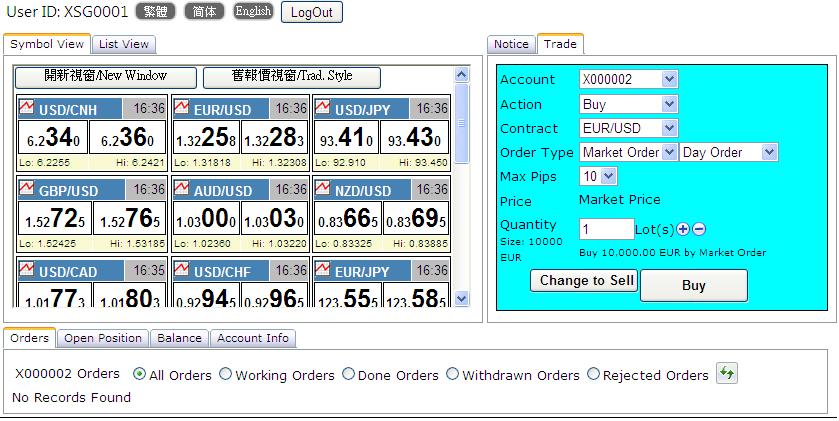
Task: Switch to the List View tab
Action: point(124,44)
